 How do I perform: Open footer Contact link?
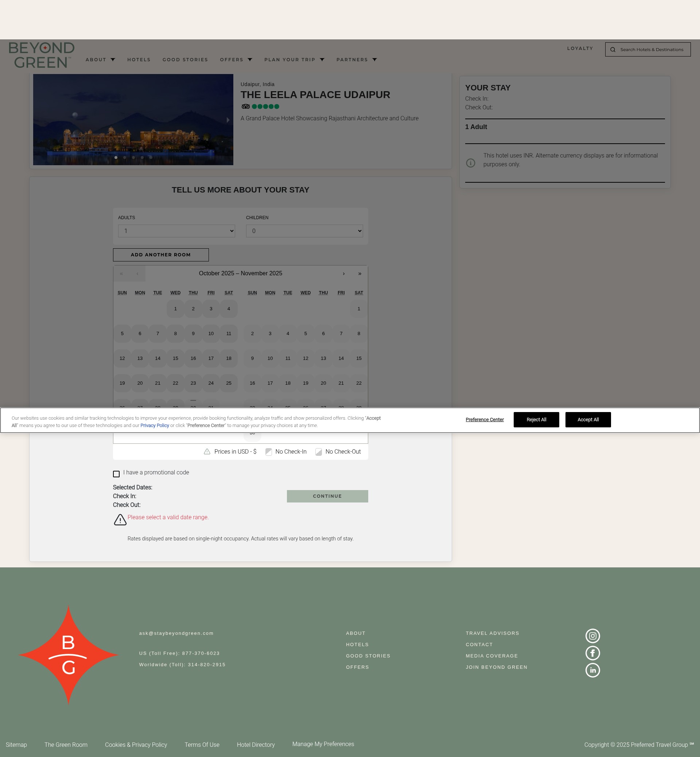point(479,644)
